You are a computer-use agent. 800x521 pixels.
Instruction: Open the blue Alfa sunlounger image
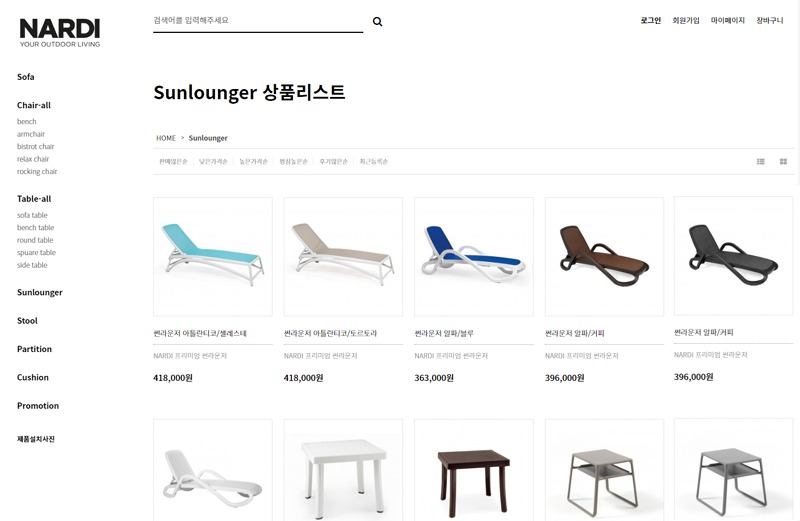pos(474,257)
